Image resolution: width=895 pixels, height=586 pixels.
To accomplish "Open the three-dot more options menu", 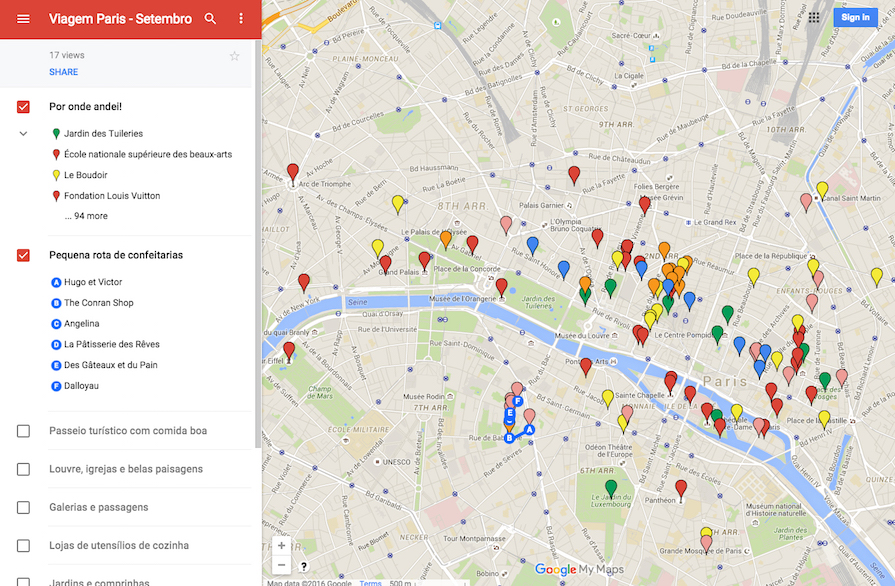I will tap(241, 19).
